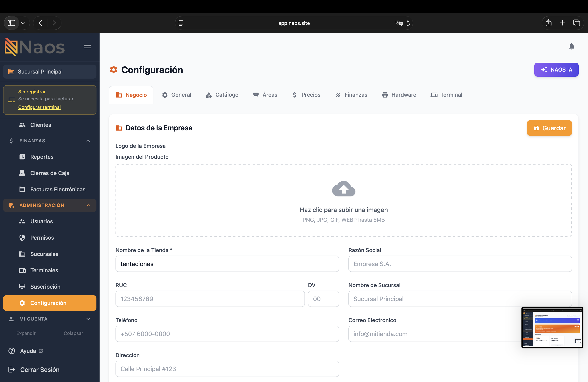Switch to the Precios tab

click(x=306, y=95)
